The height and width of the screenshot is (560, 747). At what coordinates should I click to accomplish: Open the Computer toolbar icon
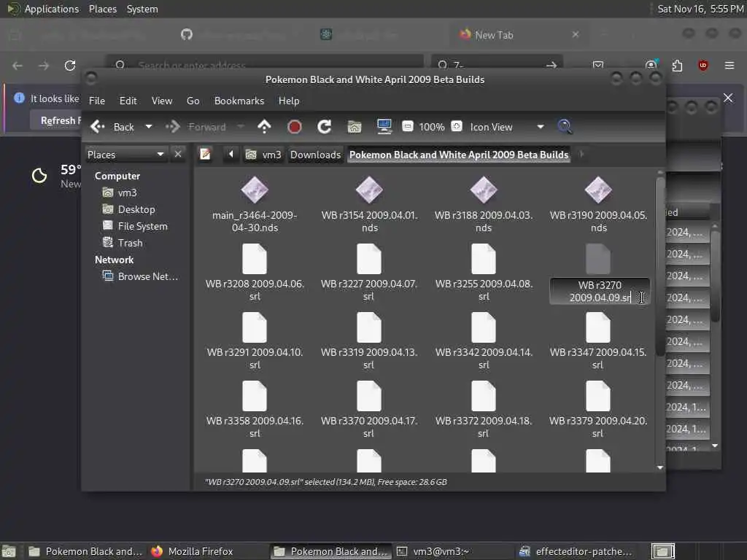coord(384,127)
